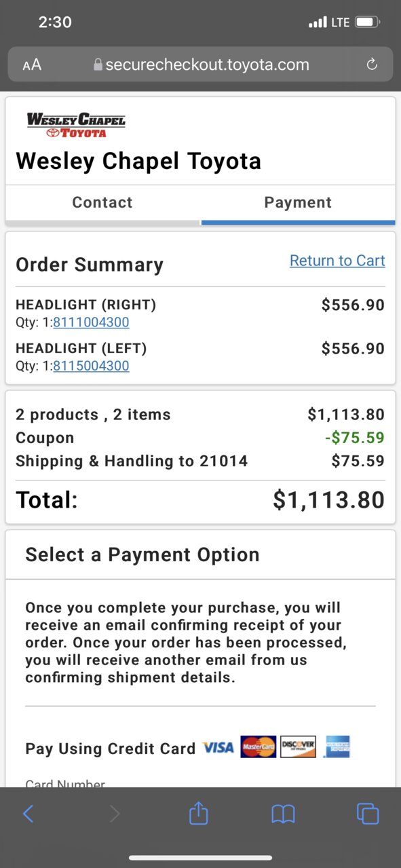Switch to the Contact tab
The image size is (401, 868).
[x=102, y=202]
